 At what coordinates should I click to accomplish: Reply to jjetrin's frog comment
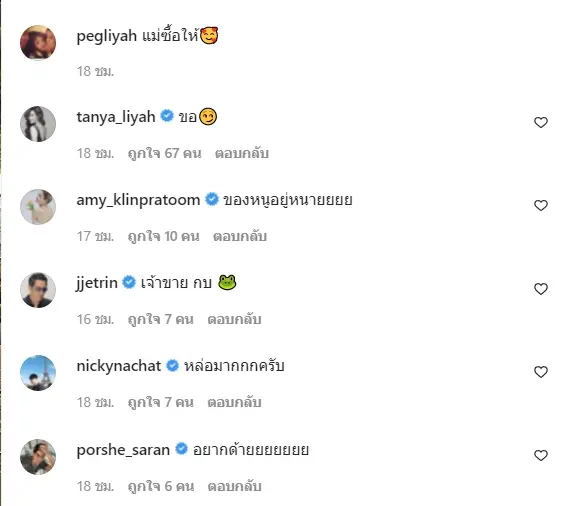pos(234,319)
